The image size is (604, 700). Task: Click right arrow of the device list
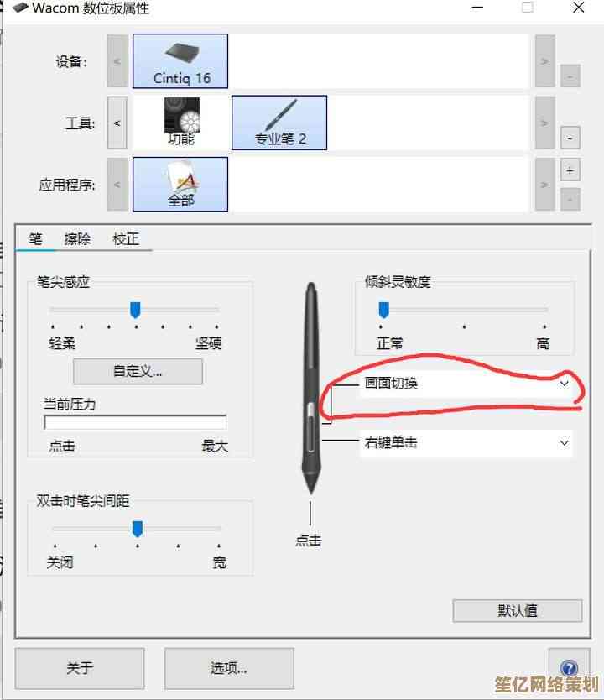(x=544, y=61)
